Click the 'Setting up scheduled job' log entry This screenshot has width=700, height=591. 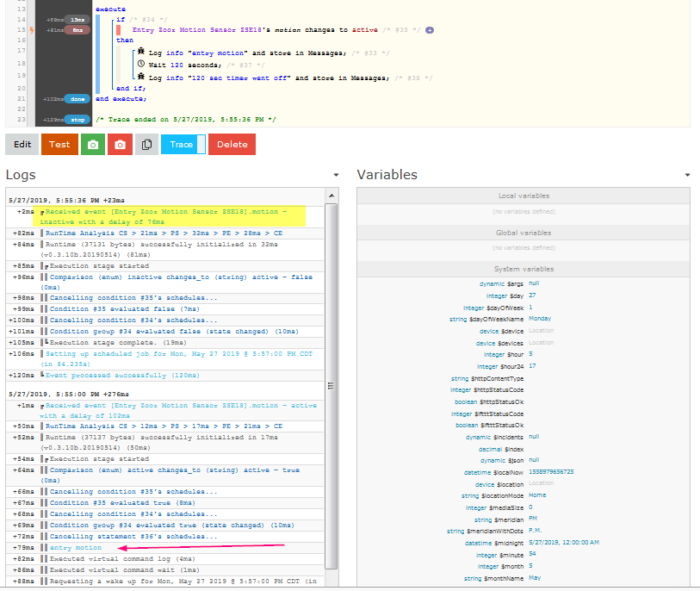[178, 358]
